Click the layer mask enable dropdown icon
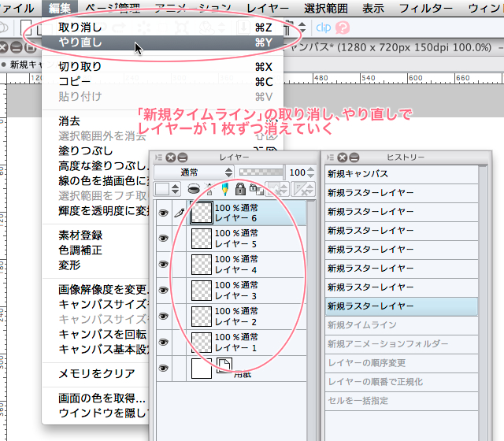The image size is (504, 441). pos(276,189)
